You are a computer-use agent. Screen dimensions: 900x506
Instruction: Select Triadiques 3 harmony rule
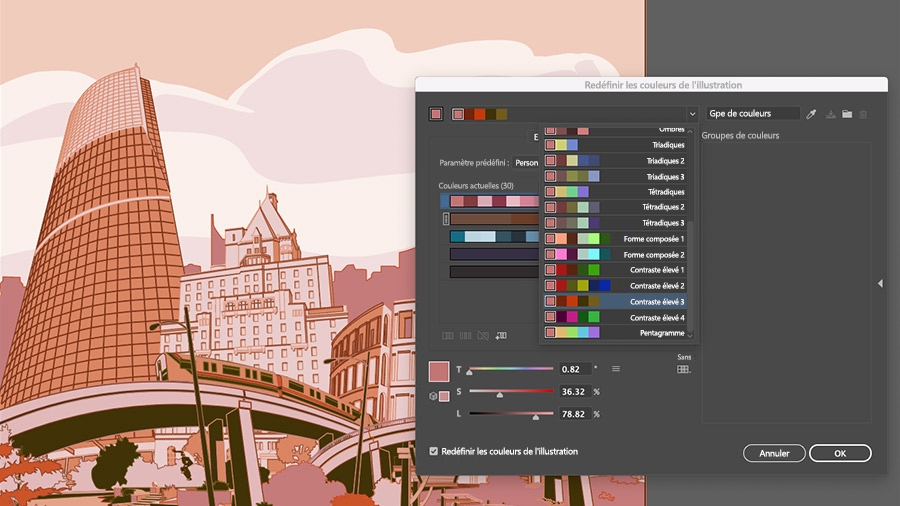(615, 177)
